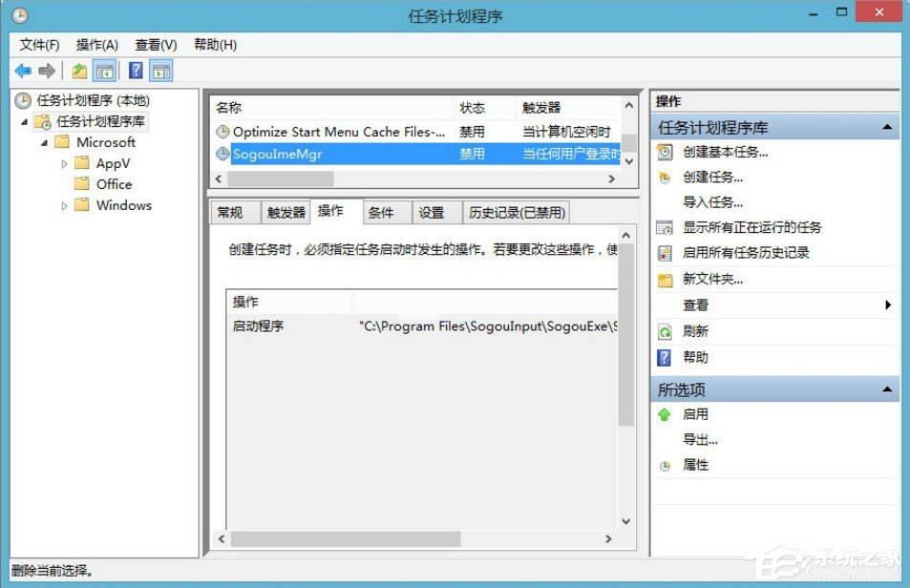Open the 查看 submenu arrow
This screenshot has width=910, height=588.
click(x=886, y=304)
